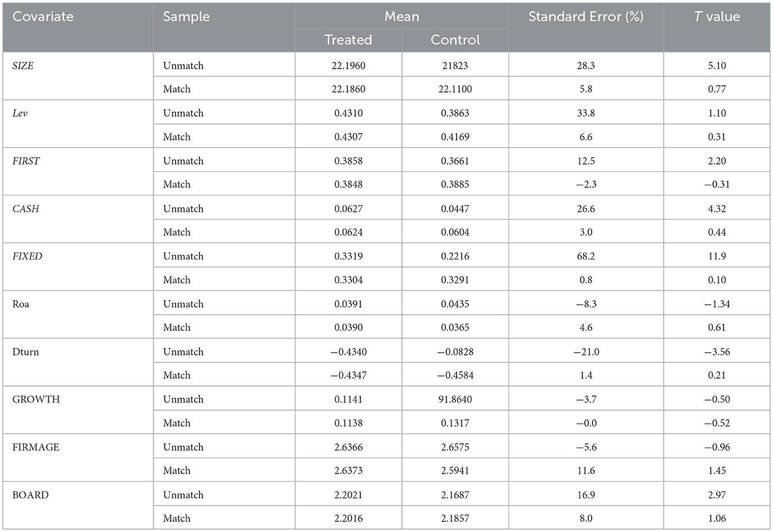The width and height of the screenshot is (773, 532).
Task: Click the Control sub-column header
Action: click(455, 40)
